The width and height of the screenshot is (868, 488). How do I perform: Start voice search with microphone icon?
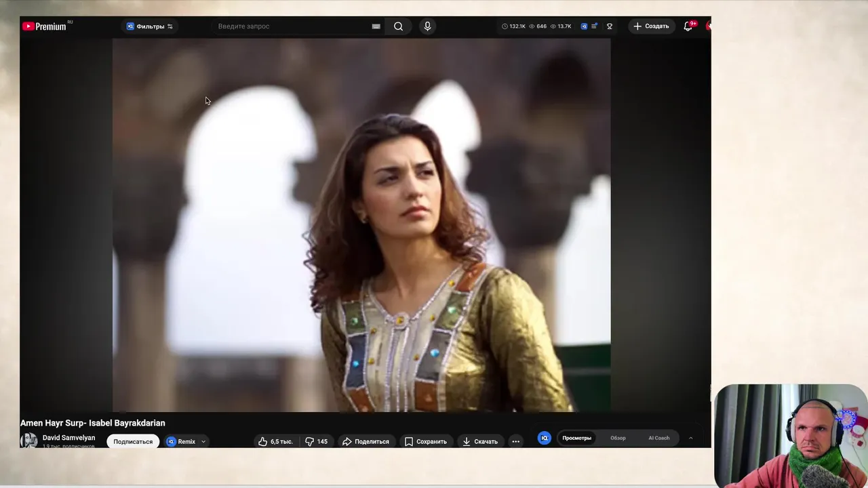pyautogui.click(x=427, y=26)
